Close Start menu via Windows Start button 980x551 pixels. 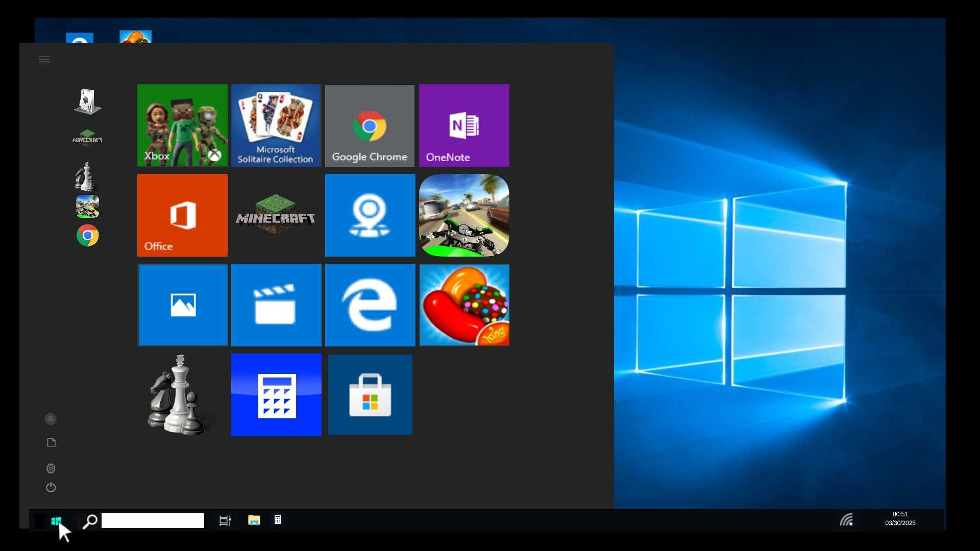pyautogui.click(x=56, y=521)
